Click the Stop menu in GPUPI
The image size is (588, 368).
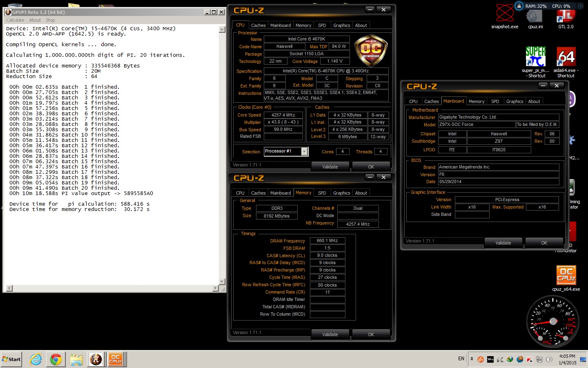(50, 20)
